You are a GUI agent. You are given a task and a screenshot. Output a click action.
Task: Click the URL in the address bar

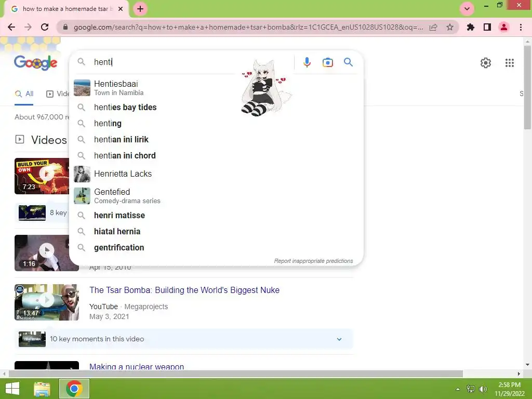(x=248, y=27)
